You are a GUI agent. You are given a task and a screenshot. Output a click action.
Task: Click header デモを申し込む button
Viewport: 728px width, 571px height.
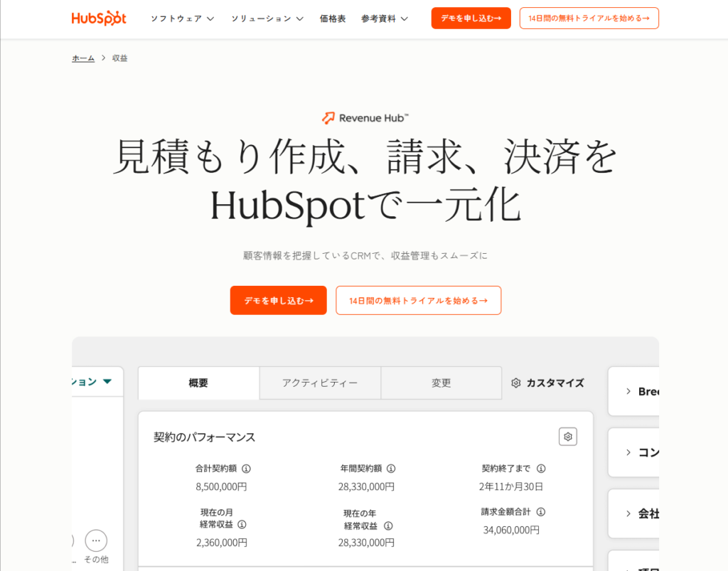[x=471, y=18]
